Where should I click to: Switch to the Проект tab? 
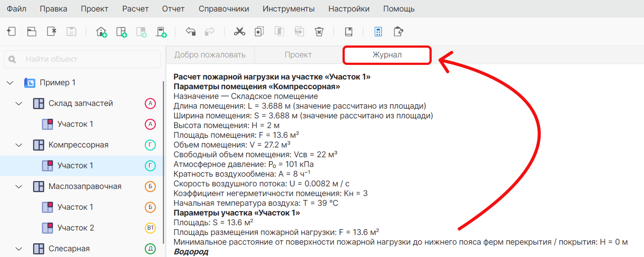point(298,55)
